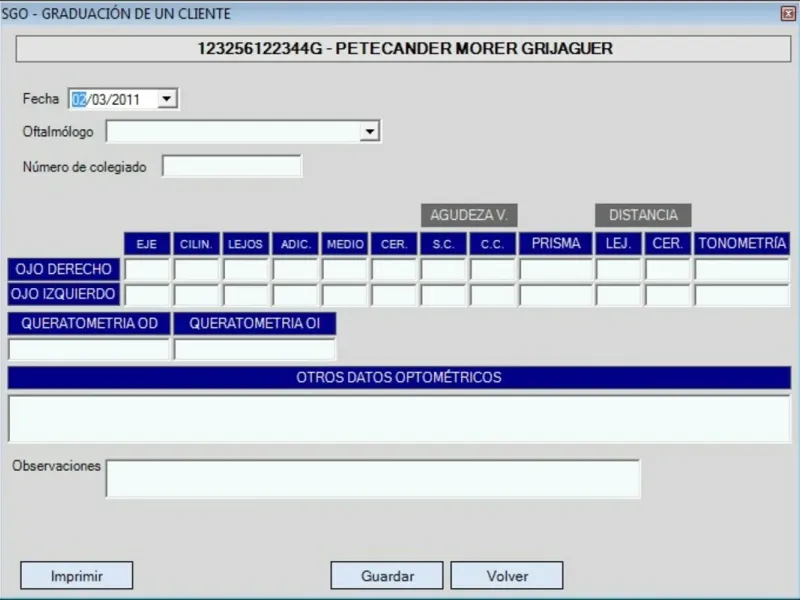
Task: Click Ojo Derecho EJE cell
Action: (x=147, y=269)
